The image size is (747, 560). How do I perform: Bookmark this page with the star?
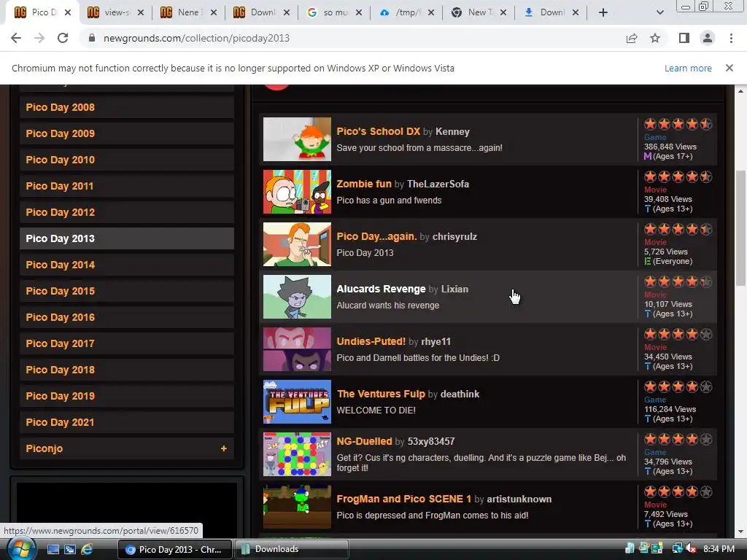655,38
